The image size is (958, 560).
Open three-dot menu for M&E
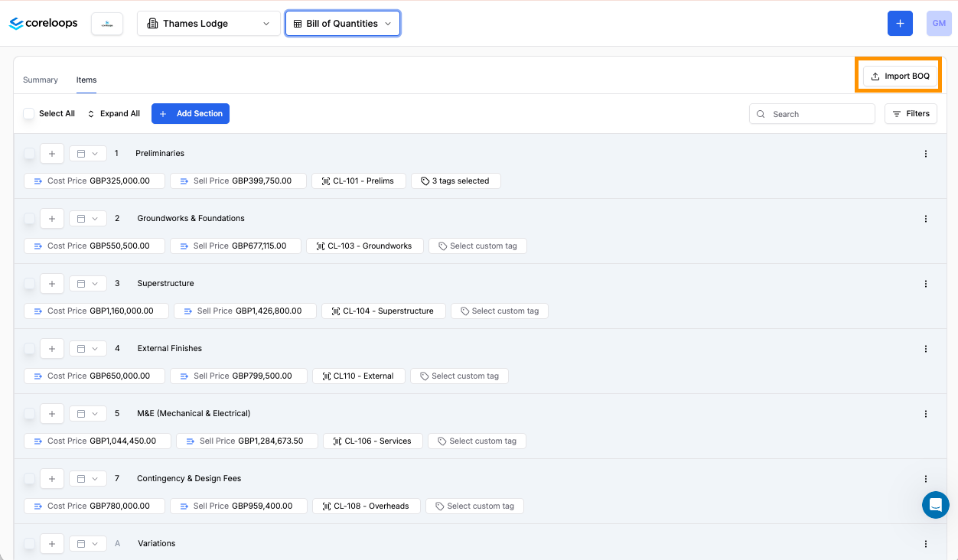[926, 414]
